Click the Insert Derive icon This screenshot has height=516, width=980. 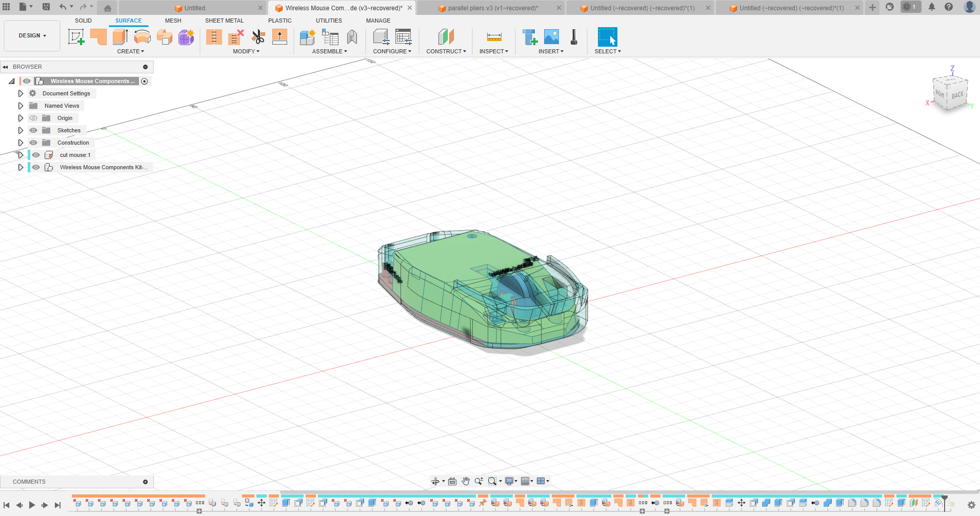(x=529, y=37)
